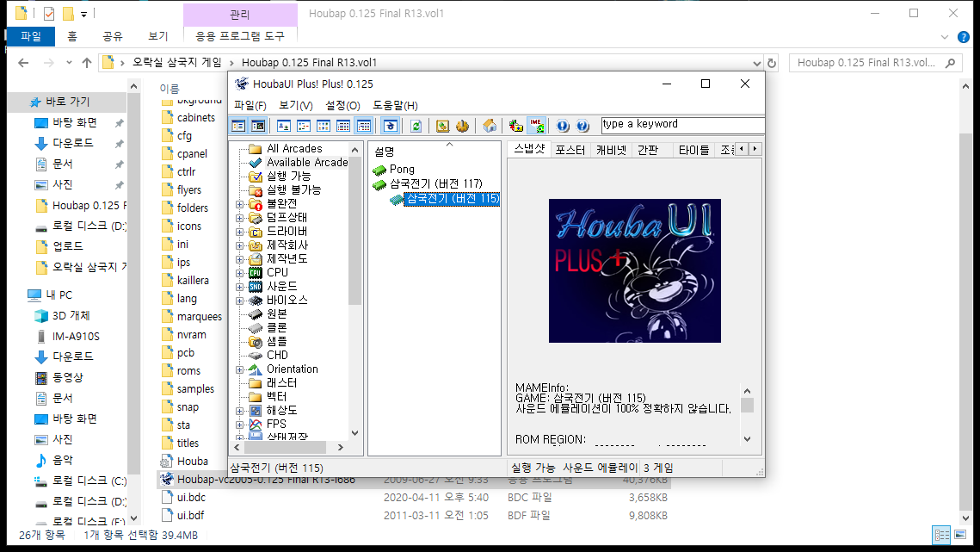Select All Arcades folder in tree
The height and width of the screenshot is (552, 980).
[x=294, y=148]
